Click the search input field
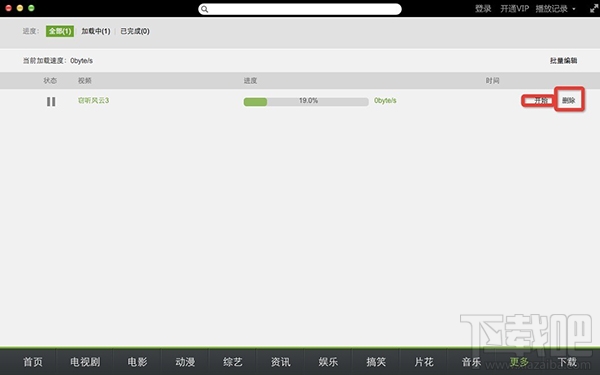 click(300, 9)
